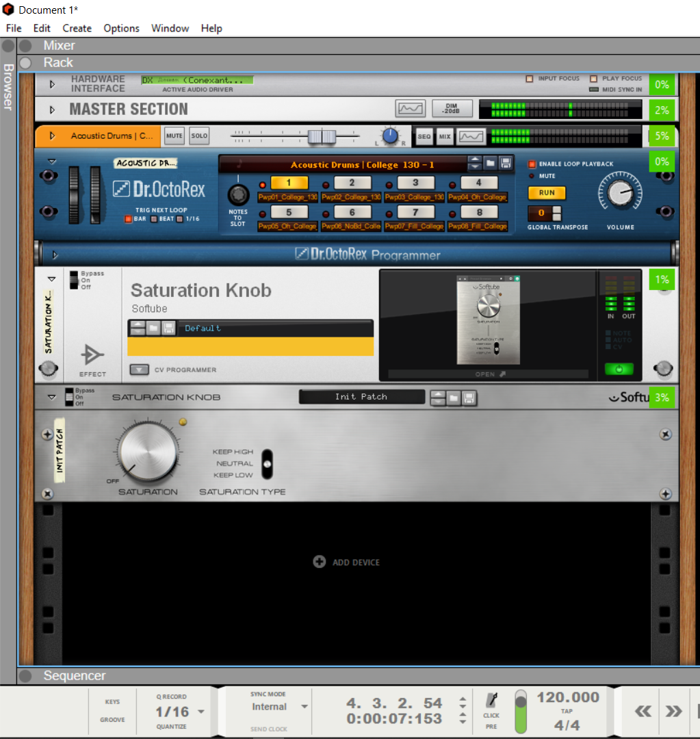The height and width of the screenshot is (739, 700).
Task: Select BAR for Trig Next Loop
Action: [128, 219]
